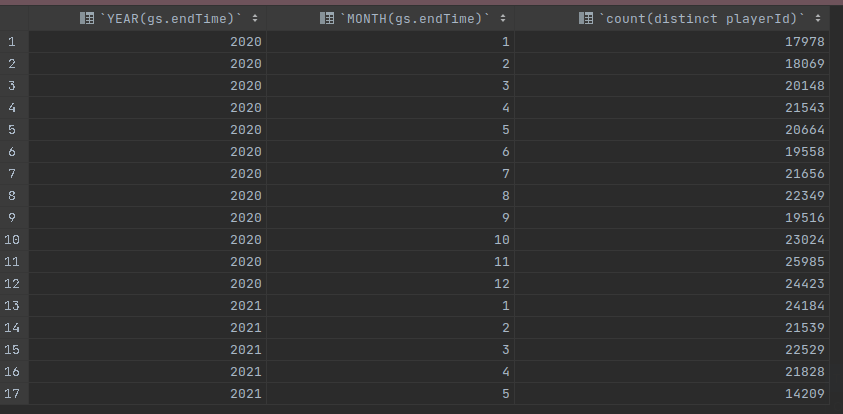
Task: Select row number 3
Action: (x=14, y=85)
